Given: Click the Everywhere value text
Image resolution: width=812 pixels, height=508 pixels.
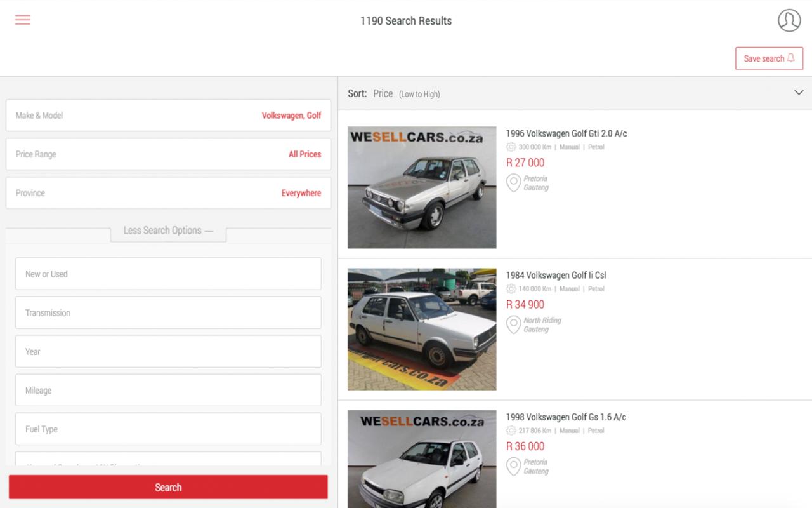Looking at the screenshot, I should (301, 193).
